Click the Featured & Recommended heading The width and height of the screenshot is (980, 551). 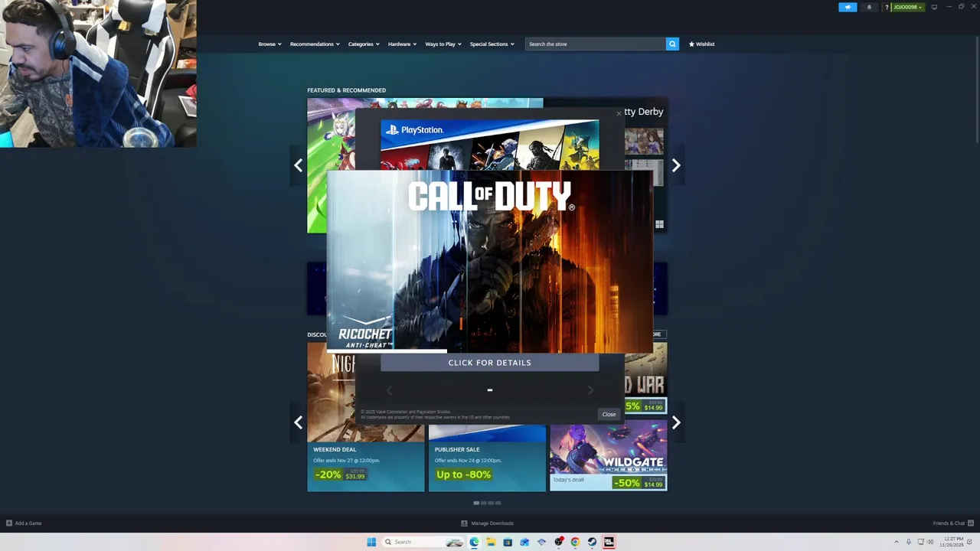coord(346,90)
